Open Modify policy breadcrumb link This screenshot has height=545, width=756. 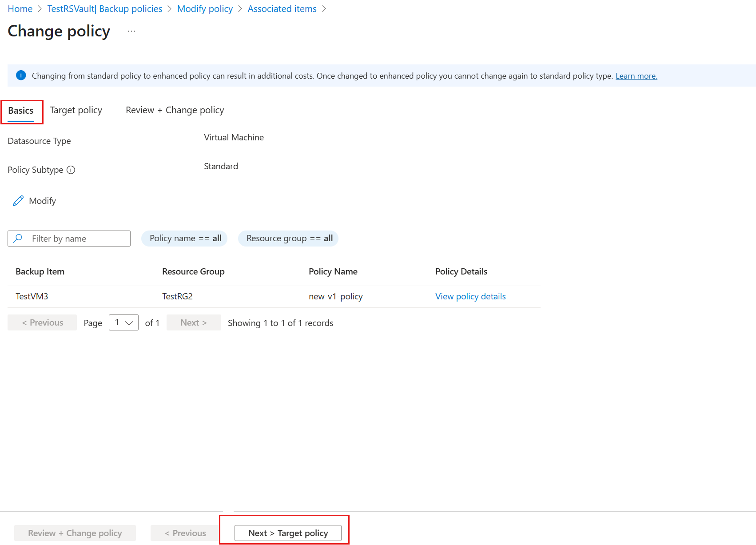[x=205, y=9]
